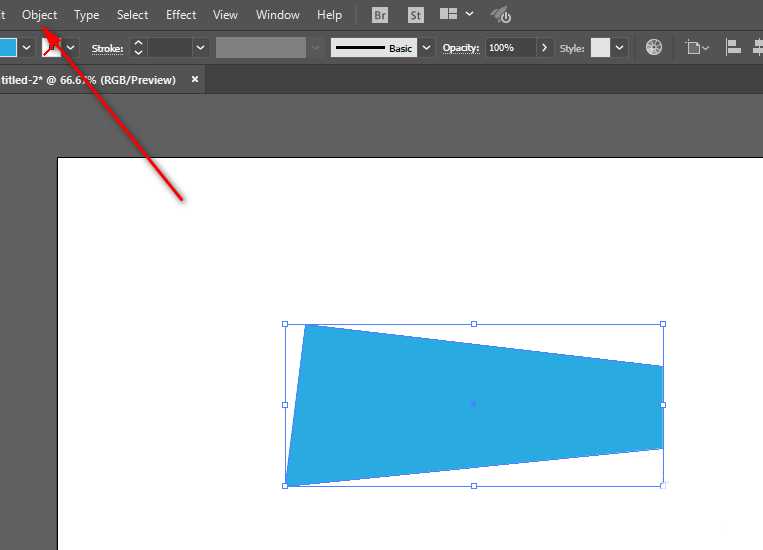Open Adobe Bridge via the Br icon
Viewport: 763px width, 550px height.
click(x=380, y=15)
